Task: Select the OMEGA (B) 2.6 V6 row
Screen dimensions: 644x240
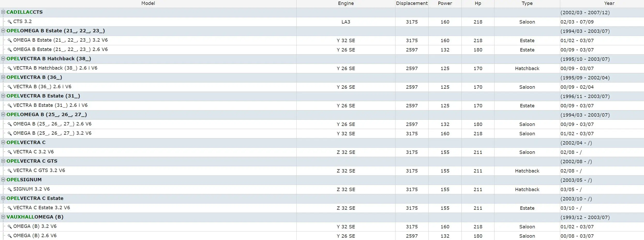Action: [322, 236]
